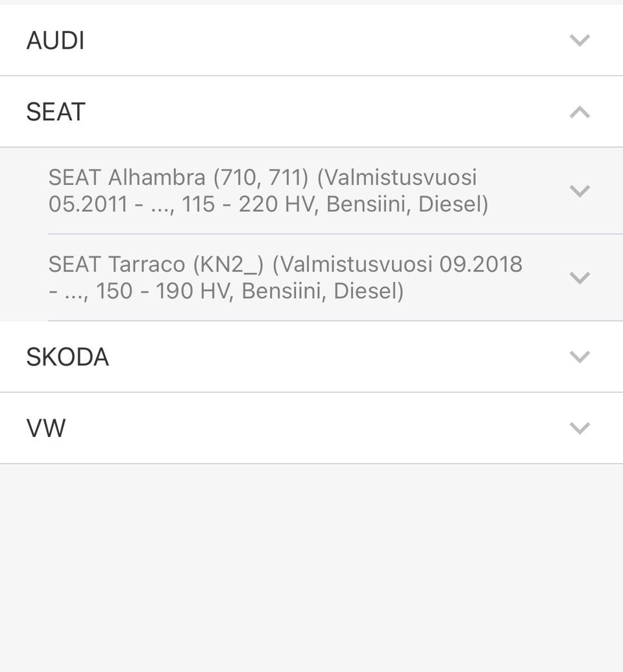Click the VW row chevron
The height and width of the screenshot is (672, 623).
pos(579,428)
